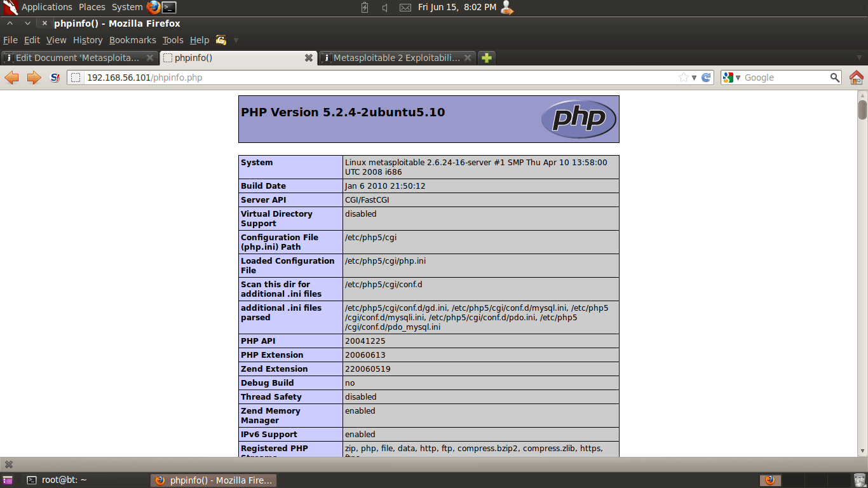Image resolution: width=868 pixels, height=488 pixels.
Task: Open the Tools menu
Action: point(173,40)
